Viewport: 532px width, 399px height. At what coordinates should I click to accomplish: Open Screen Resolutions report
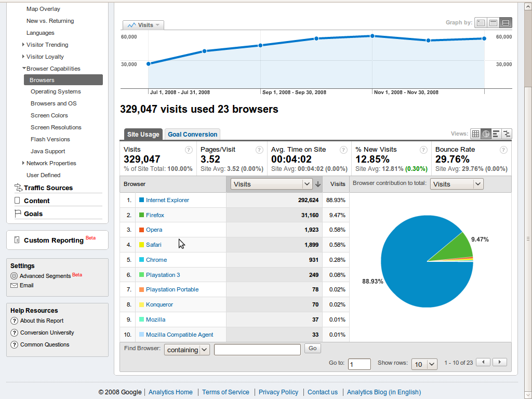click(x=56, y=127)
